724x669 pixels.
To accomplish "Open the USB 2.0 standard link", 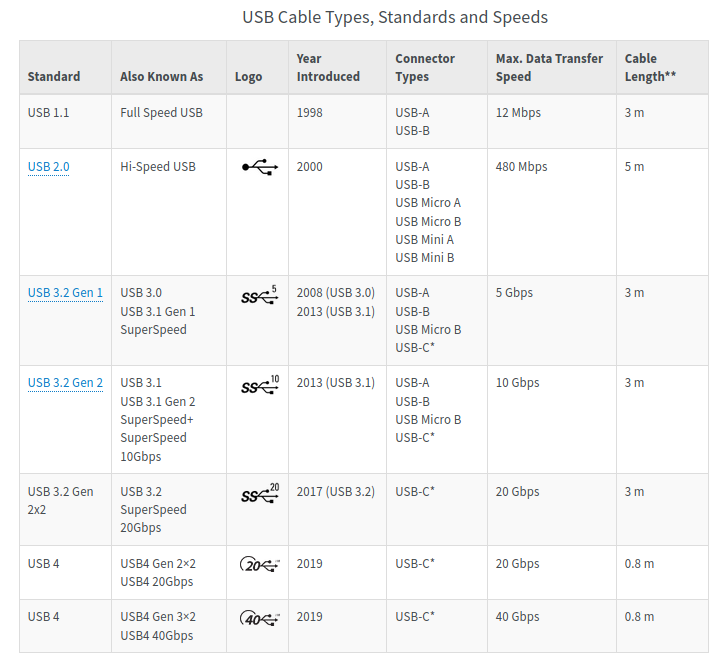I will click(x=49, y=167).
